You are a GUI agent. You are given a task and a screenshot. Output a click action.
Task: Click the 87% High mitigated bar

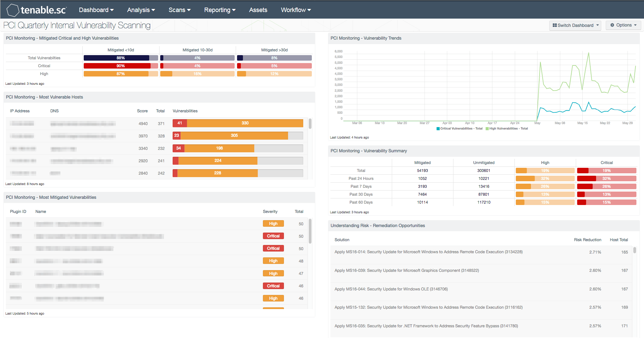[121, 74]
